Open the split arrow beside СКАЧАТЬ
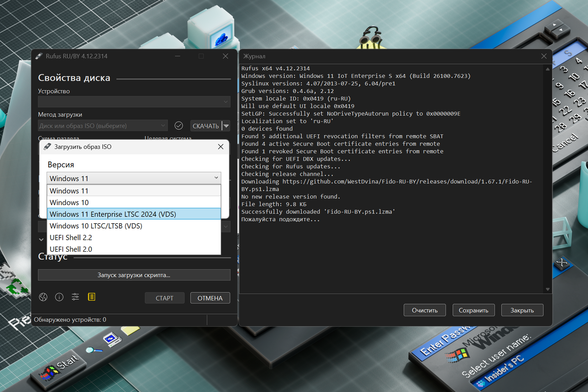This screenshot has height=392, width=588. point(226,126)
